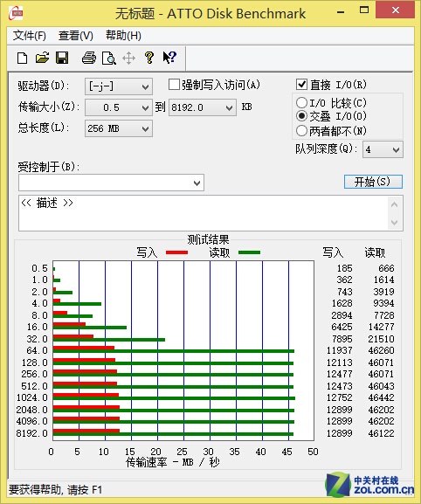Click the New document toolbar icon

[22, 59]
